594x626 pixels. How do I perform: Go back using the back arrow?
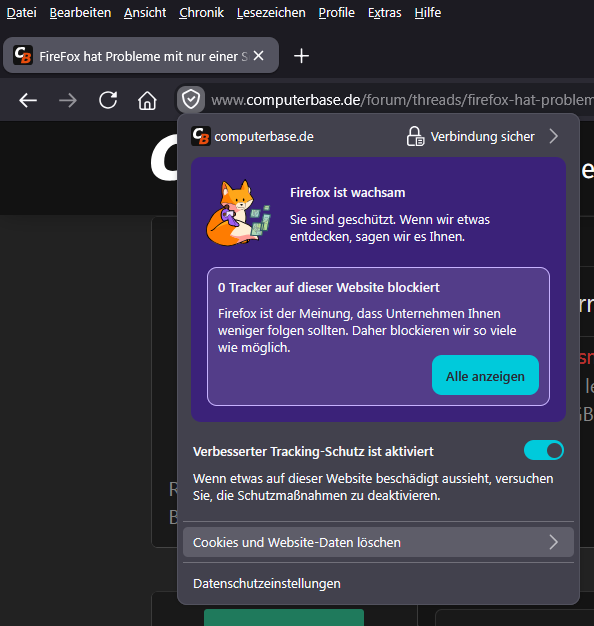28,100
